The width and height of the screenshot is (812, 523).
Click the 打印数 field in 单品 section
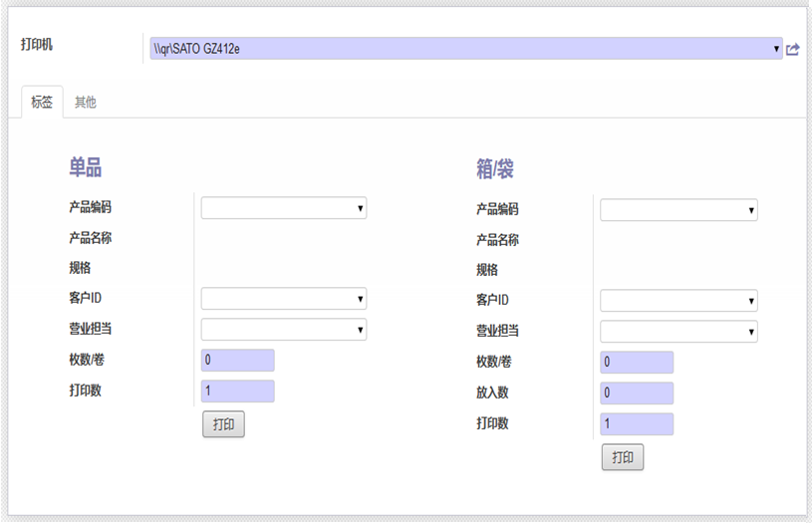tap(238, 391)
